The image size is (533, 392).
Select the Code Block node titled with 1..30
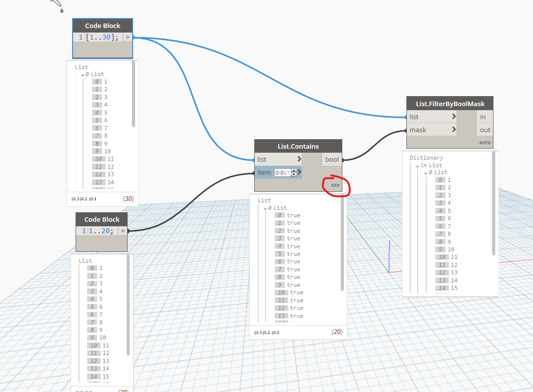tap(102, 26)
